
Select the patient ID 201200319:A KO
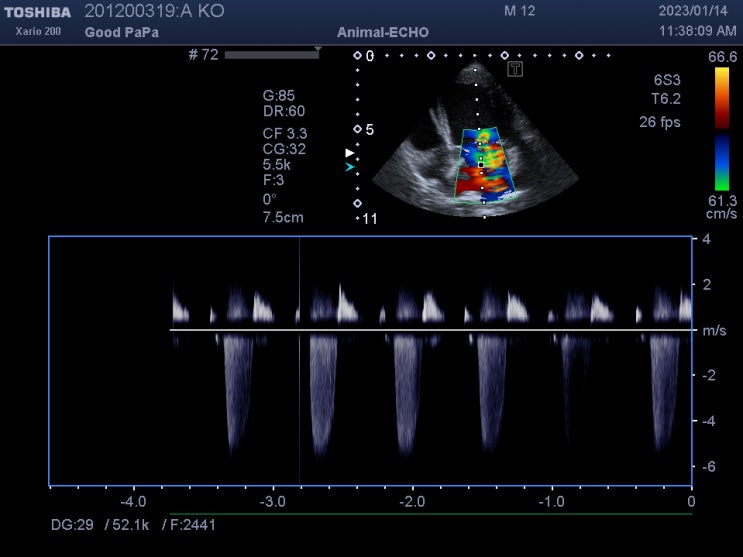154,12
